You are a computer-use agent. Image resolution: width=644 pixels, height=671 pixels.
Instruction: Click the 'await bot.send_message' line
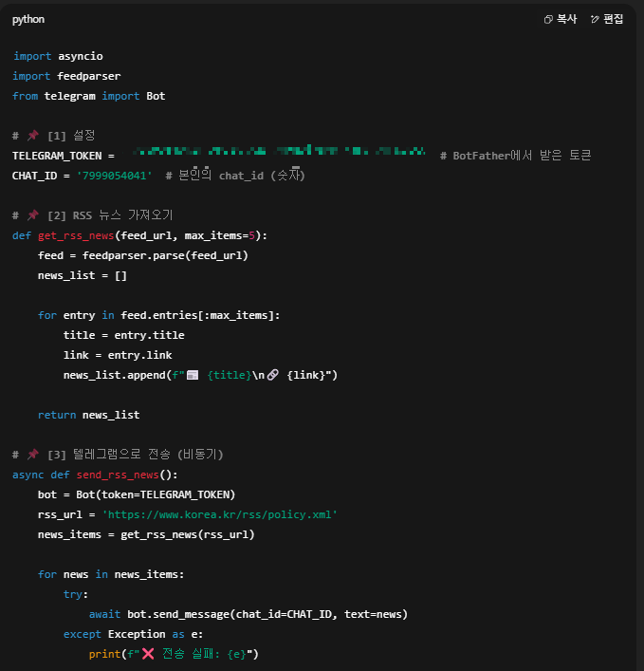click(x=248, y=614)
